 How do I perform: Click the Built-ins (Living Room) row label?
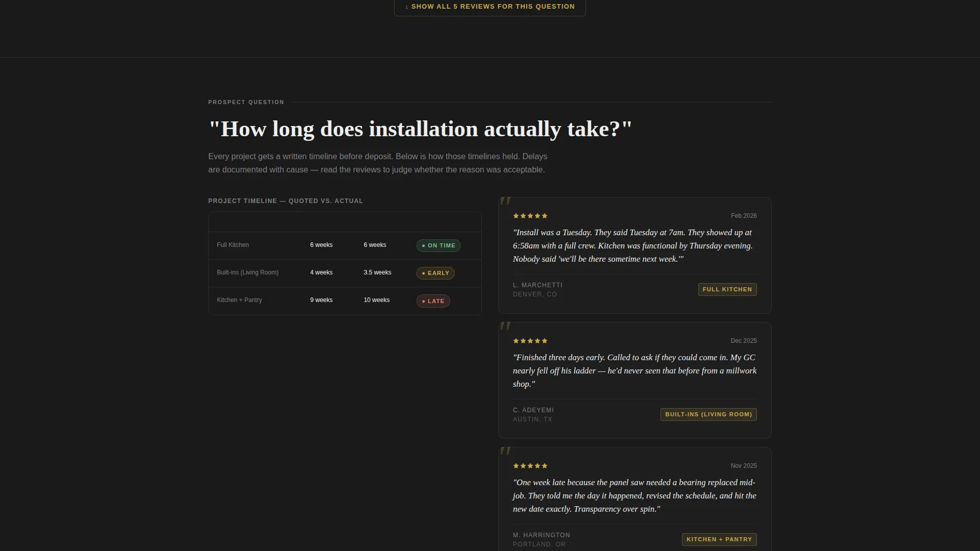click(x=248, y=272)
